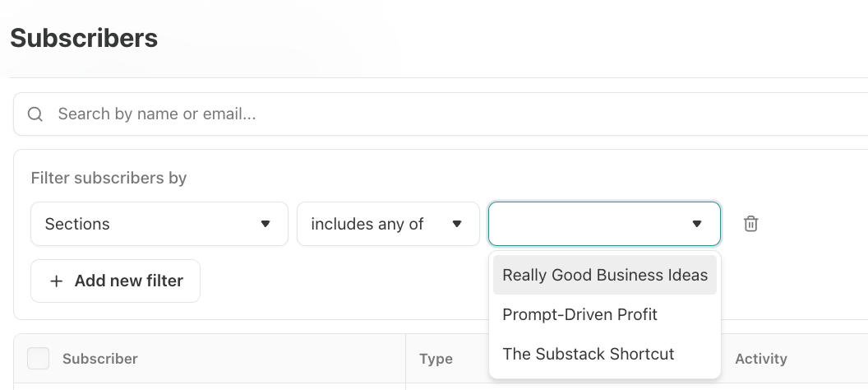
Task: Choose Prompt-Driven Profit from the list
Action: tap(579, 315)
